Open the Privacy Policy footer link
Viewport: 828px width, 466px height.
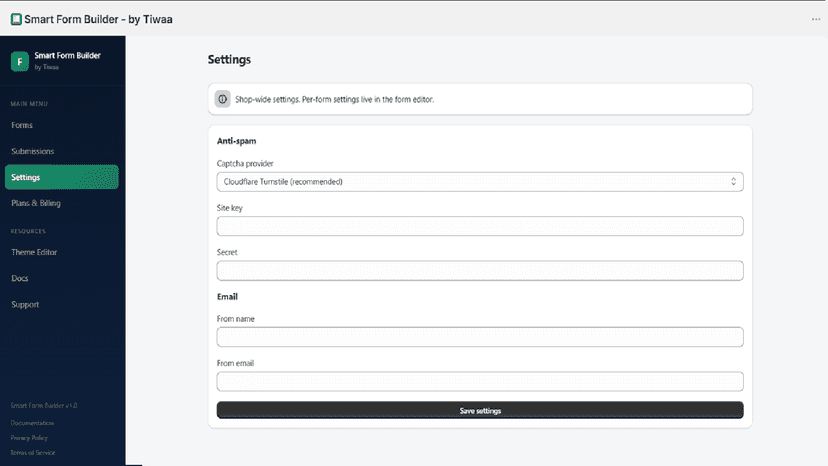[29, 438]
